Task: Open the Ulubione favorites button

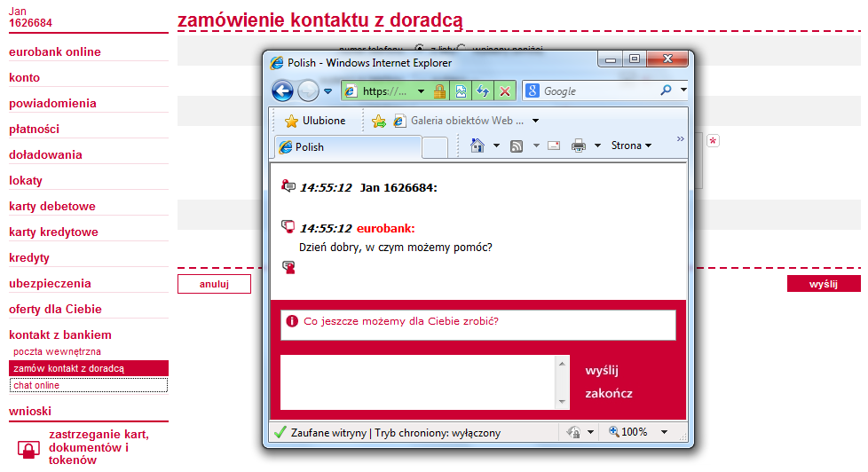Action: click(315, 121)
